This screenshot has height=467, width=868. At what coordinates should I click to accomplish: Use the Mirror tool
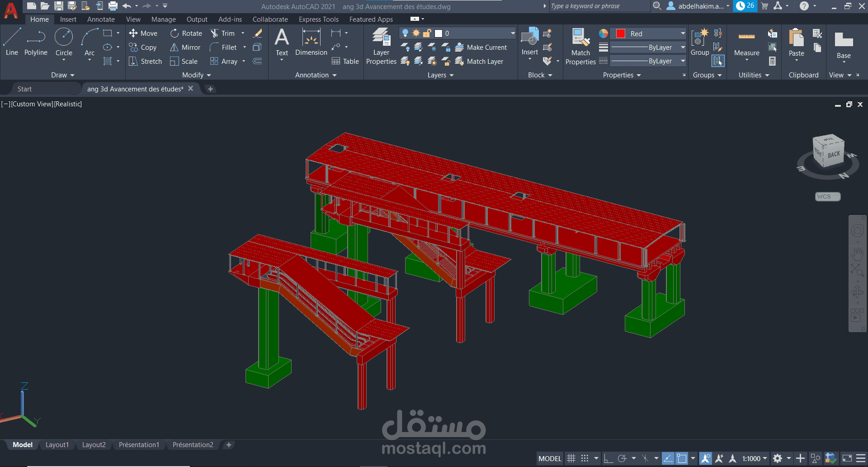point(185,47)
